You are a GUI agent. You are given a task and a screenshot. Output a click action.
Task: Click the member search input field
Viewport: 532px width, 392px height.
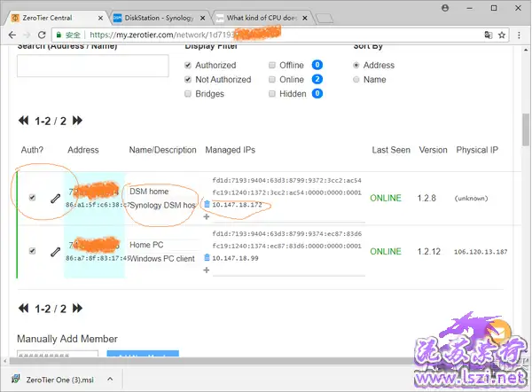click(92, 66)
